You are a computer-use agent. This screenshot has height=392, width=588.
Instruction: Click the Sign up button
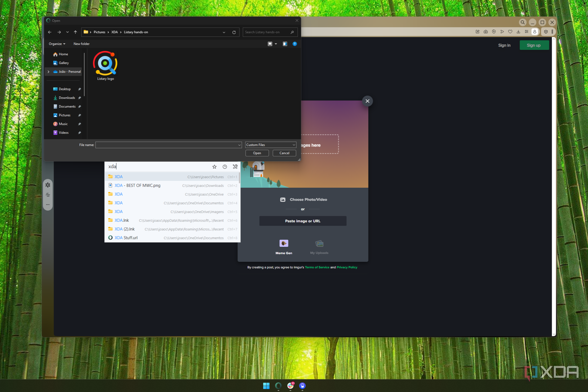click(x=534, y=45)
